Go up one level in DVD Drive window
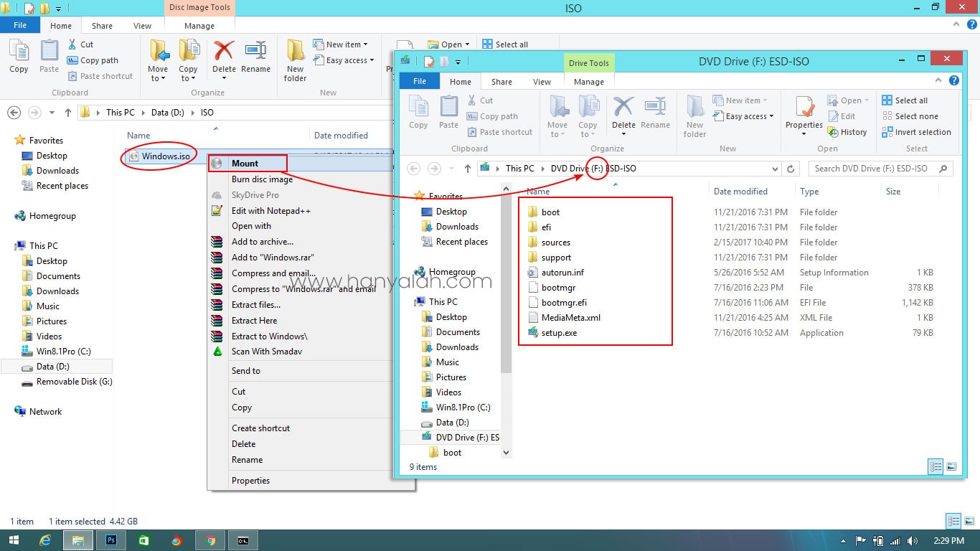 [x=468, y=169]
